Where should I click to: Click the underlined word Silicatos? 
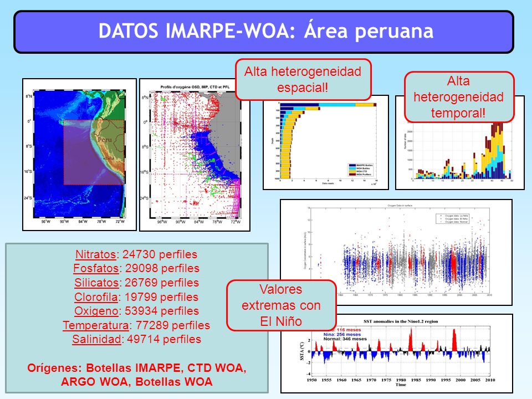point(96,282)
